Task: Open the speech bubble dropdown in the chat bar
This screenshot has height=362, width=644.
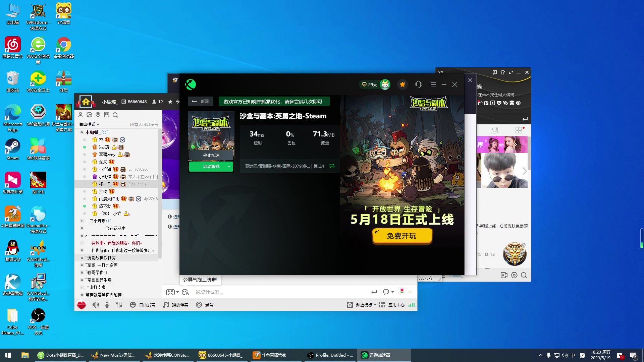Action: pos(388,292)
